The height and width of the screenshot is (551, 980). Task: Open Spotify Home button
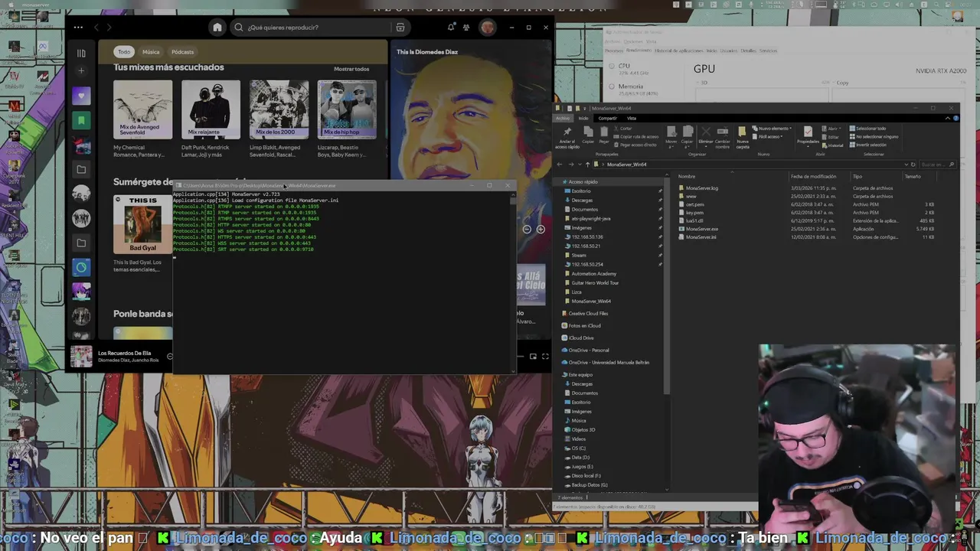[x=217, y=28]
